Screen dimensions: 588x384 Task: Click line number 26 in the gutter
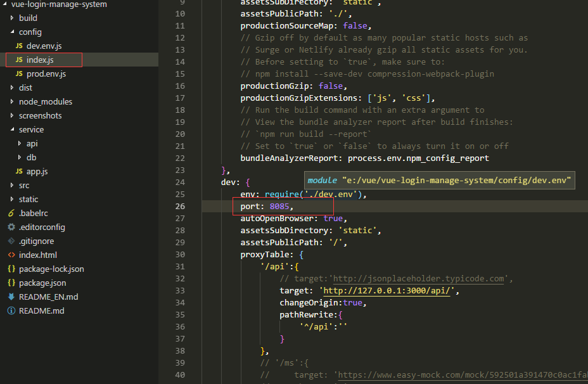tap(180, 206)
